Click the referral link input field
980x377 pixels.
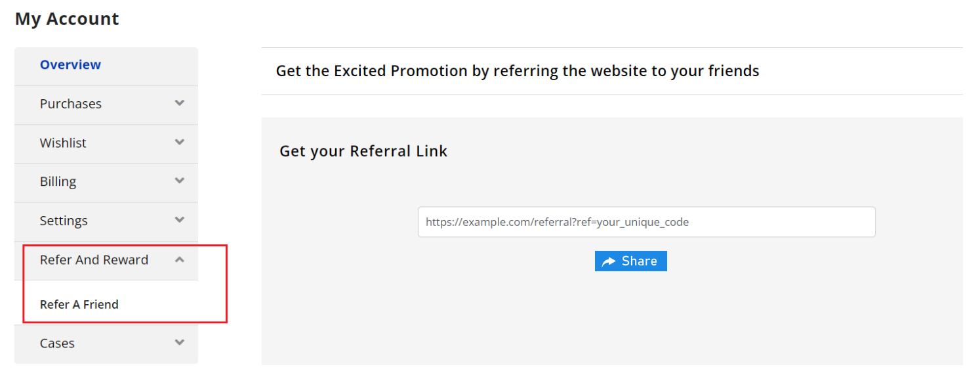tap(646, 222)
